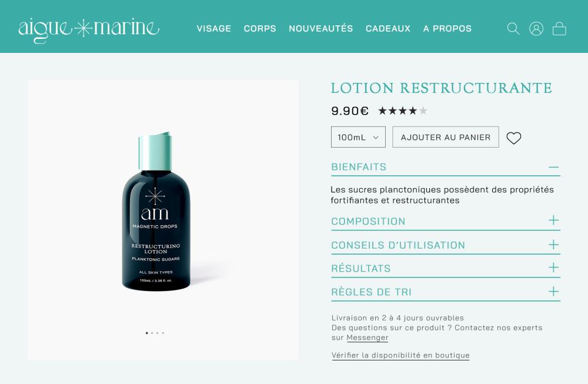This screenshot has height=384, width=588.
Task: Click the star rating
Action: (403, 111)
